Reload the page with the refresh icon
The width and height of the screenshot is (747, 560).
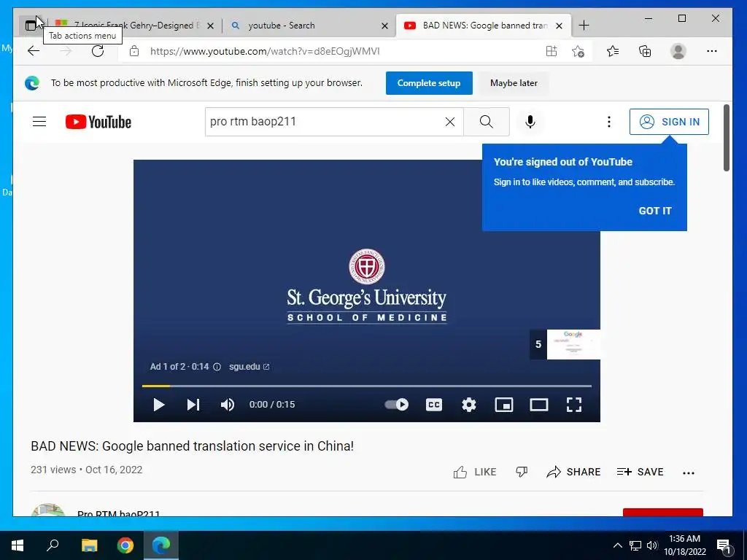click(x=98, y=51)
